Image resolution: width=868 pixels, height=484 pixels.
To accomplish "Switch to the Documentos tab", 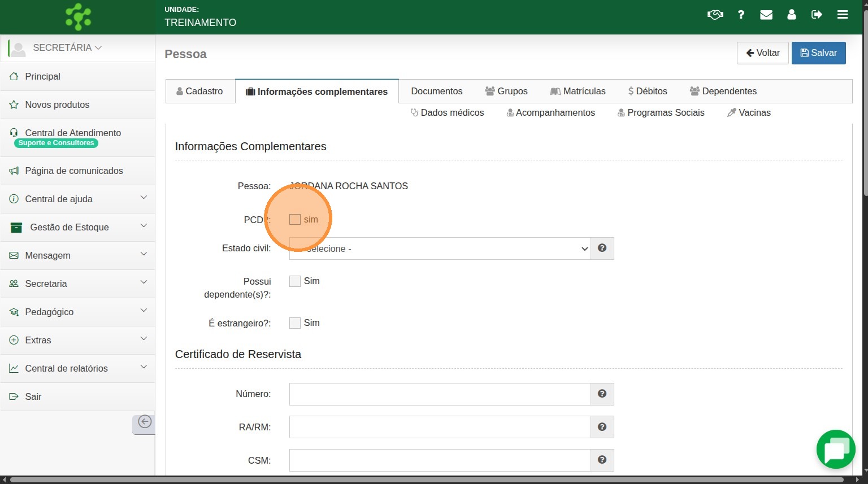I will click(436, 91).
